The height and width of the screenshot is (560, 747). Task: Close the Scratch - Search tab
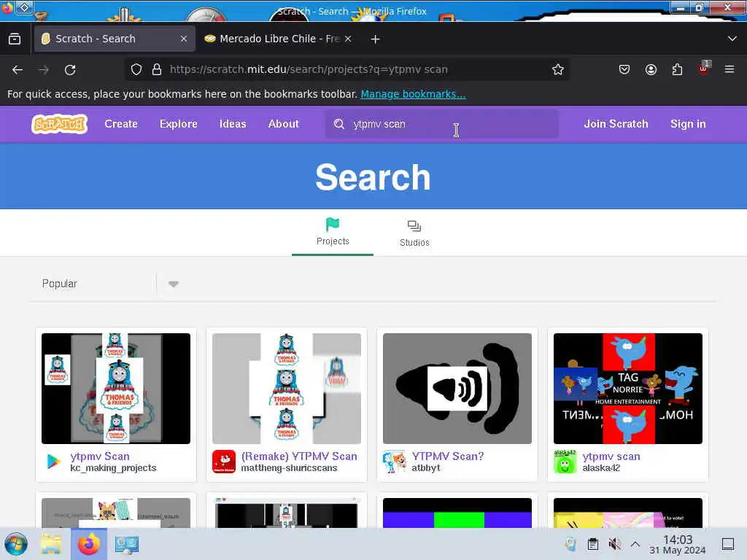click(x=184, y=39)
